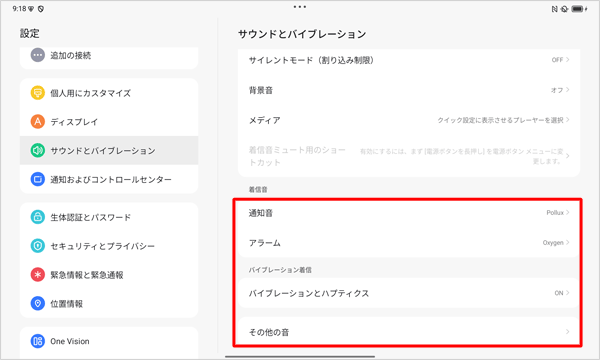Click クイック設定に表示させるプレーヤーを選択 text
This screenshot has height=360, width=600.
(x=501, y=120)
